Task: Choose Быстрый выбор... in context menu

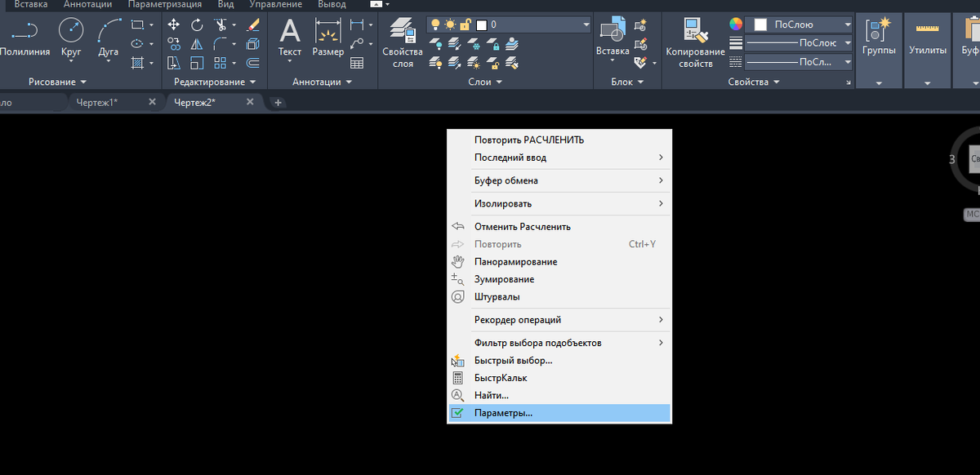Action: pyautogui.click(x=560, y=360)
